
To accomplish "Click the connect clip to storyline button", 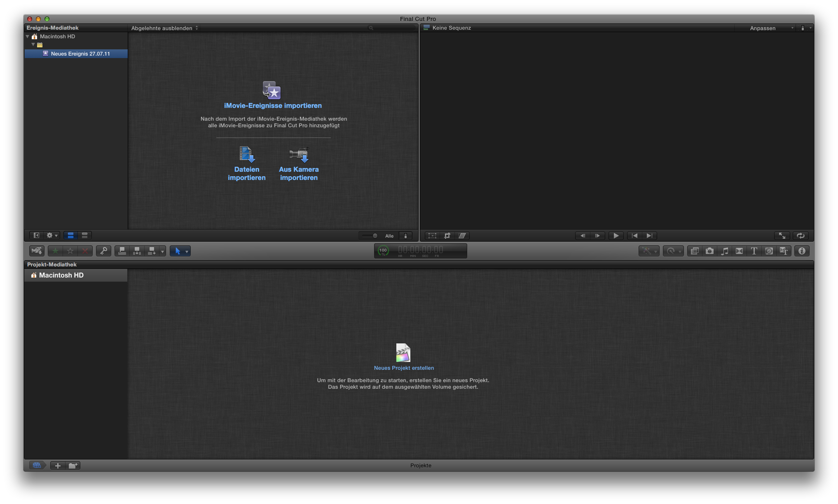I will tap(122, 251).
